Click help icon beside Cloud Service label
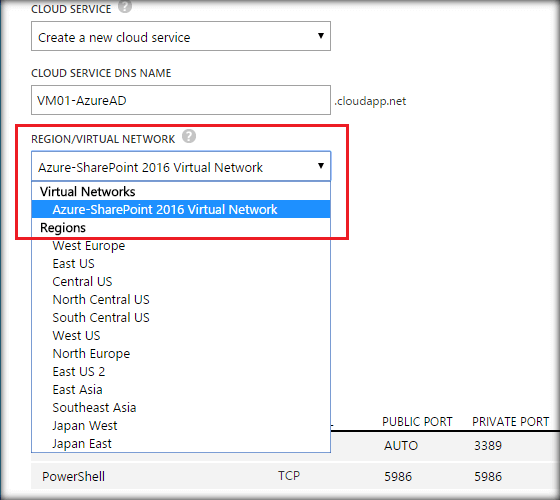Viewport: 560px width, 500px height. (125, 6)
